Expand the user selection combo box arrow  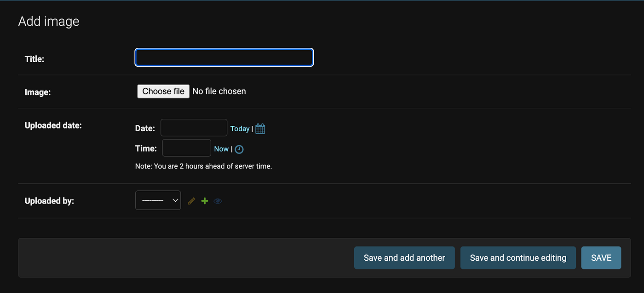coord(174,200)
